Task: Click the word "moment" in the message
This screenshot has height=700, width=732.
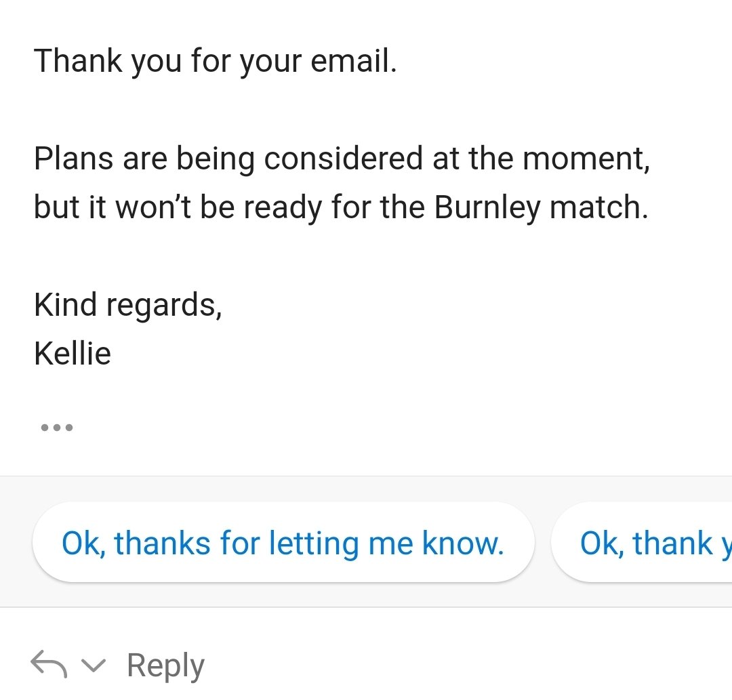Action: (584, 159)
